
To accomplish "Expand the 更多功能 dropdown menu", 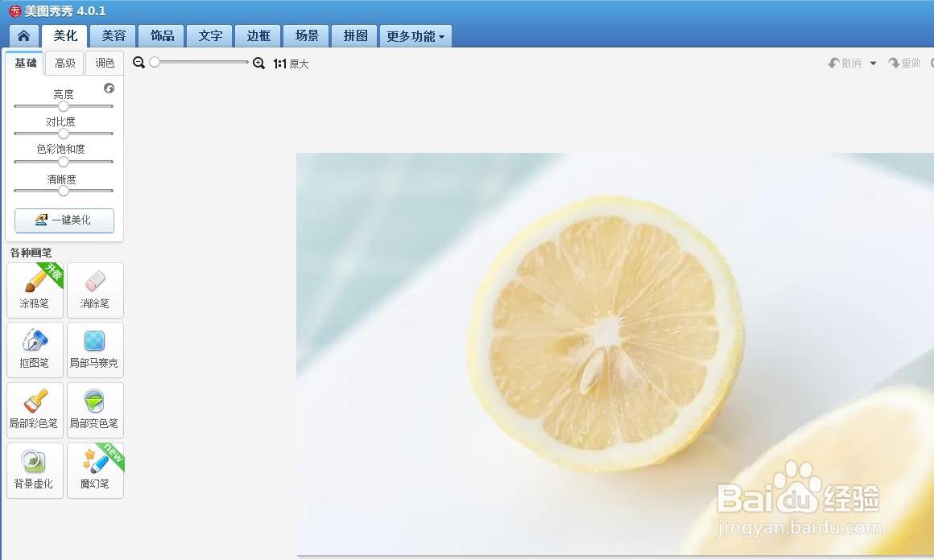I will click(415, 35).
